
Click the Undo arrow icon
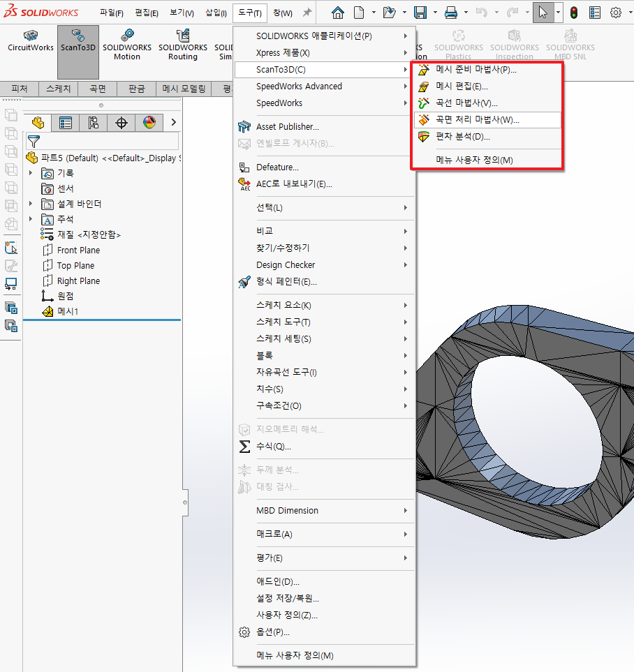click(x=481, y=13)
